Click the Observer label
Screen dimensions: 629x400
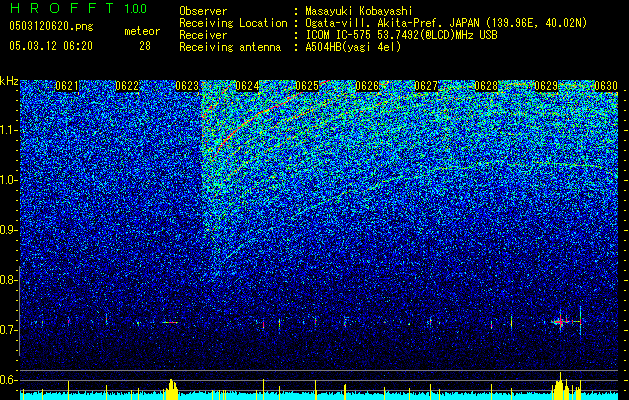click(203, 11)
